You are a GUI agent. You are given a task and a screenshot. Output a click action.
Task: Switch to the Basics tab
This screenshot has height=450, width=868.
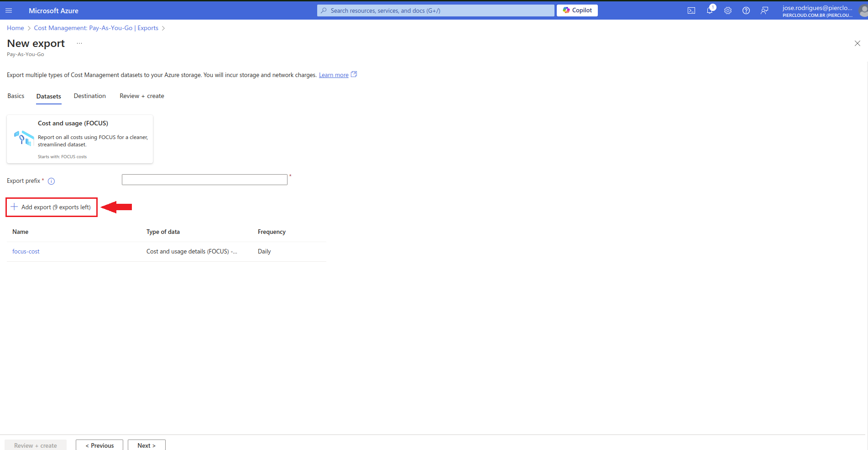pos(16,96)
